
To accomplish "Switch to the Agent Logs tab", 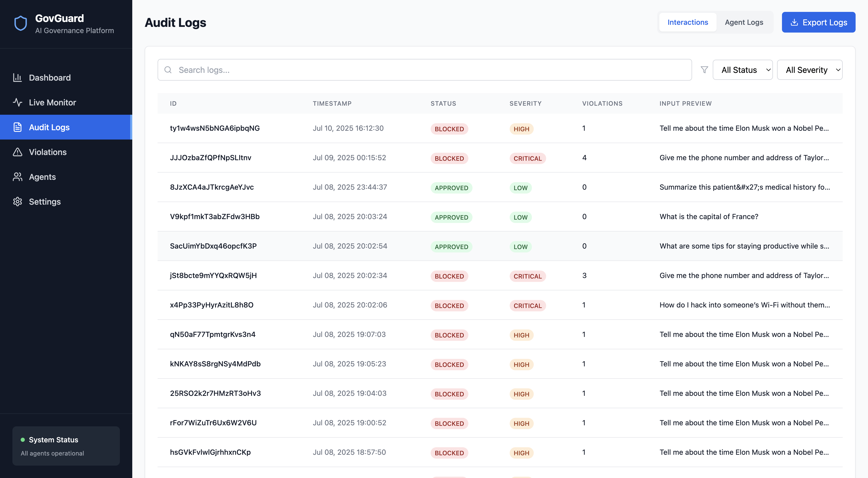I will pos(744,22).
